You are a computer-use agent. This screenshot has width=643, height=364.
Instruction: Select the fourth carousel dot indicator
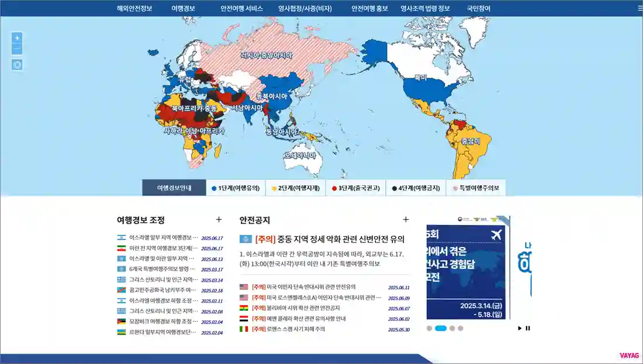tap(462, 328)
